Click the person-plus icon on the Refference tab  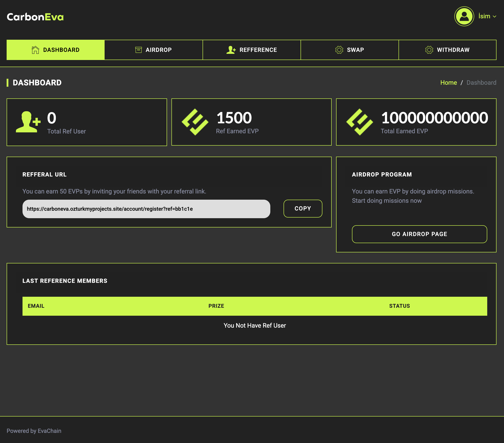coord(231,50)
